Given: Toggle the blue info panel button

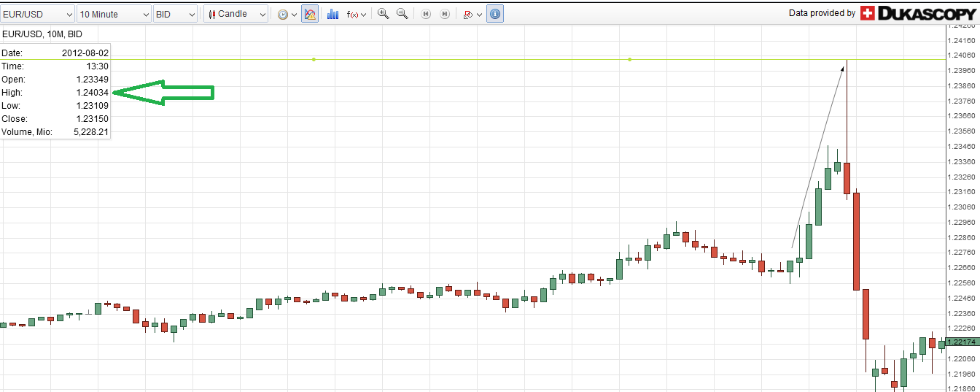Looking at the screenshot, I should [x=495, y=14].
